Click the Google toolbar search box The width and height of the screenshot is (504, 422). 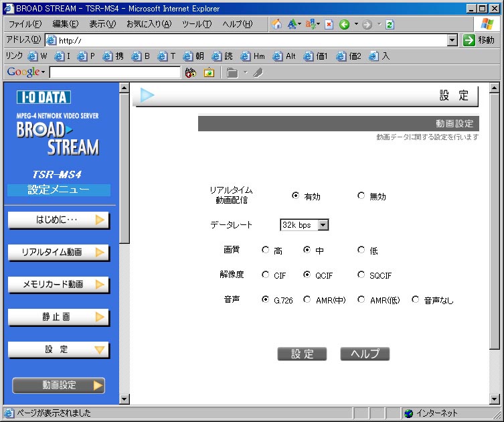[115, 72]
